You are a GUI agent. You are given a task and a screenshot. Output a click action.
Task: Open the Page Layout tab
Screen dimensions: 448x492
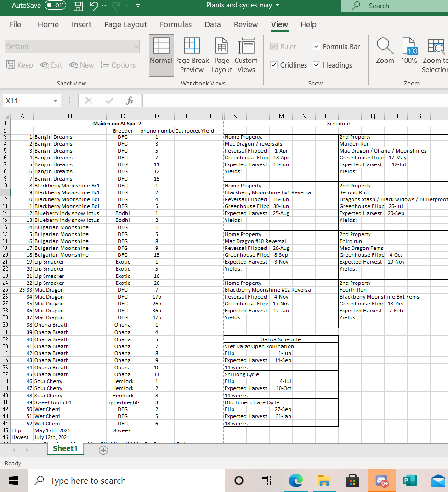click(125, 24)
